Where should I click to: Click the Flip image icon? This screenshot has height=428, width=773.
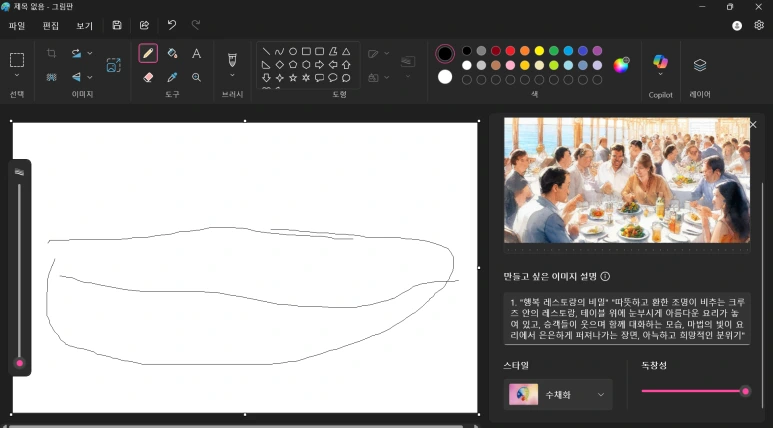pyautogui.click(x=76, y=77)
